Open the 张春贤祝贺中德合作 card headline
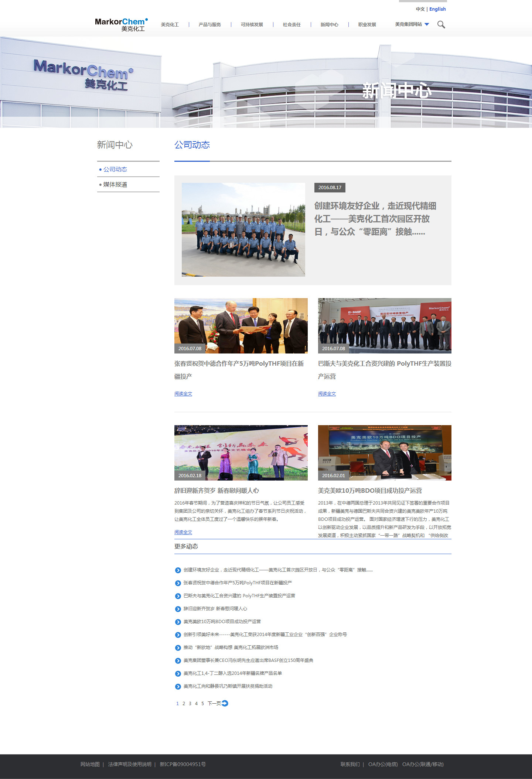 (x=239, y=370)
